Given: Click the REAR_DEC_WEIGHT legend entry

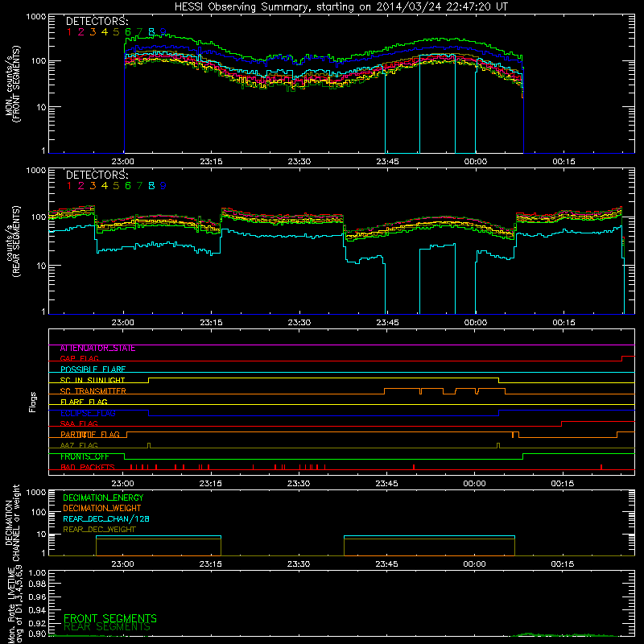Looking at the screenshot, I should click(99, 530).
